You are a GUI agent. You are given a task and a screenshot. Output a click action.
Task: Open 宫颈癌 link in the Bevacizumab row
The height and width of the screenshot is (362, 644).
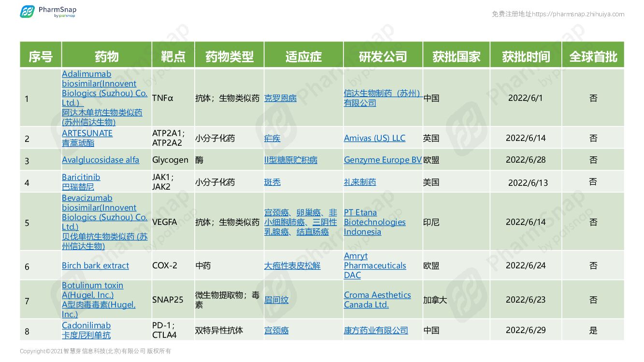coord(276,212)
